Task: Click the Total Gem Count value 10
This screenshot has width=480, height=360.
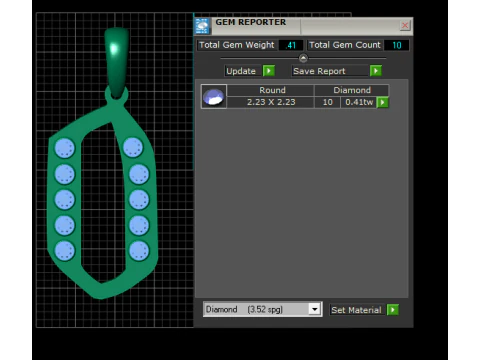Action: [396, 45]
